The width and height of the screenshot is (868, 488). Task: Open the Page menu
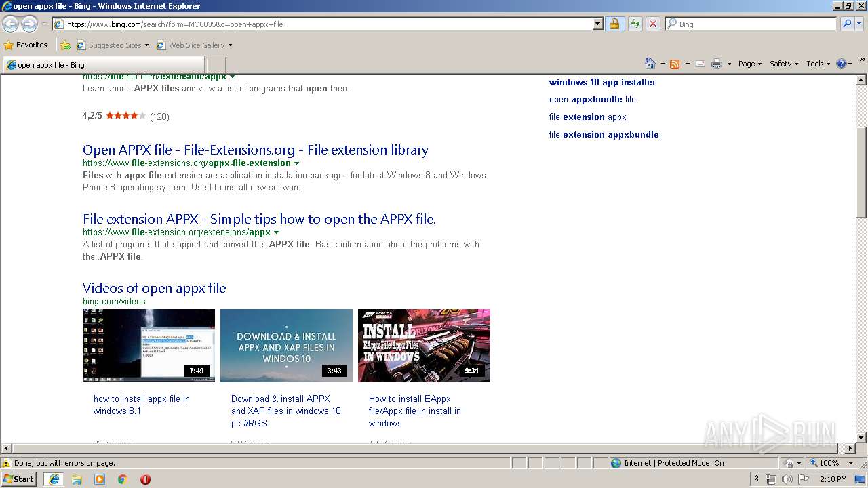(750, 64)
